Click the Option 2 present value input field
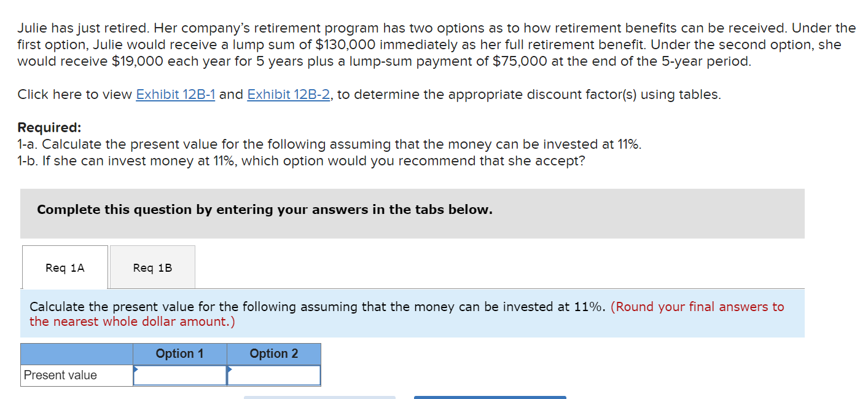 275,375
